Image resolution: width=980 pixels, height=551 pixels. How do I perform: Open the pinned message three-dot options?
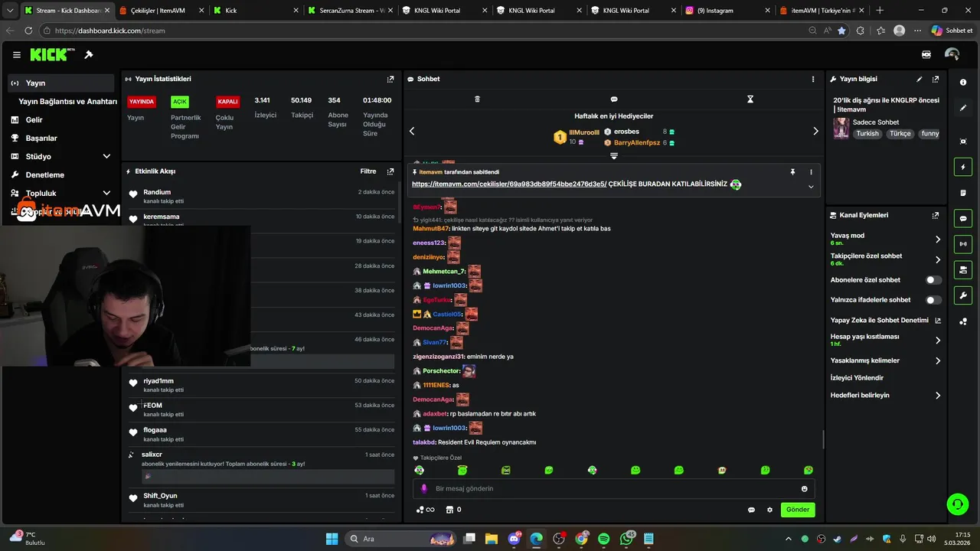(x=811, y=172)
